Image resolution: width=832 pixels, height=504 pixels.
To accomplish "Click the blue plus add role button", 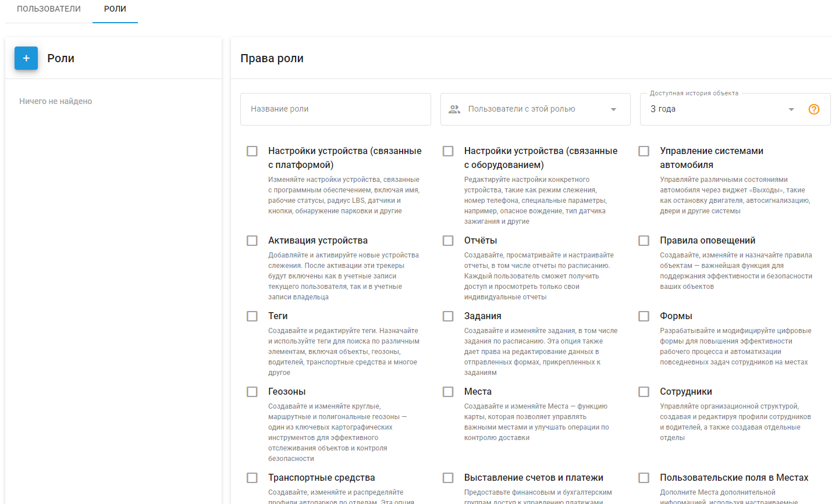I will point(26,58).
